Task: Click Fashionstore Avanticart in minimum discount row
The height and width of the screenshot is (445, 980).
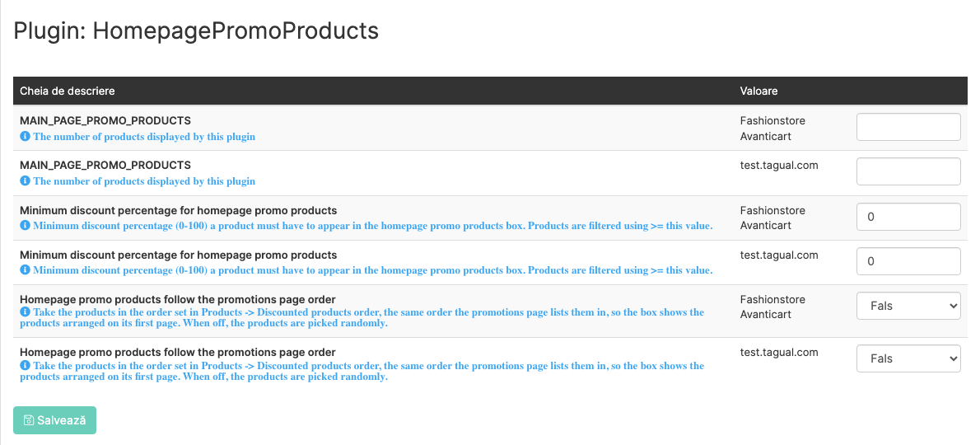Action: coord(772,218)
